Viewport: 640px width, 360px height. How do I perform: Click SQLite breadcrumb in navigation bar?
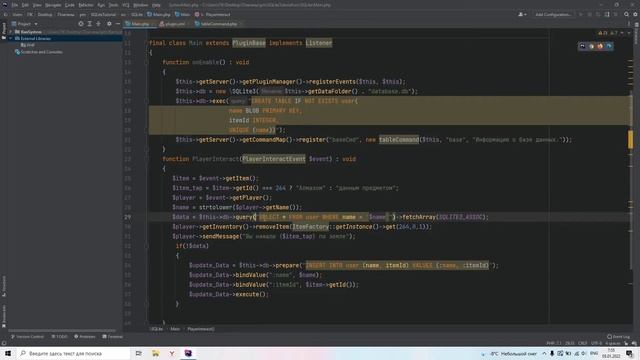click(x=136, y=14)
